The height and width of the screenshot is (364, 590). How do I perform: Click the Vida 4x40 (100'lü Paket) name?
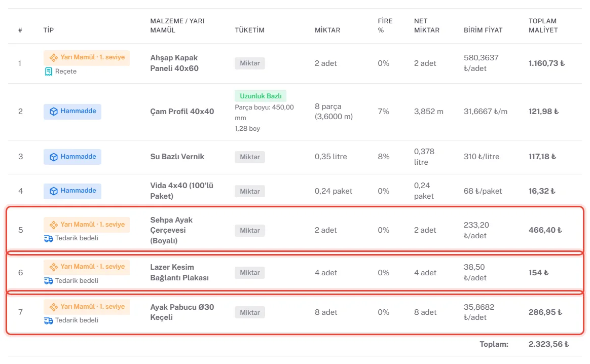pyautogui.click(x=182, y=191)
